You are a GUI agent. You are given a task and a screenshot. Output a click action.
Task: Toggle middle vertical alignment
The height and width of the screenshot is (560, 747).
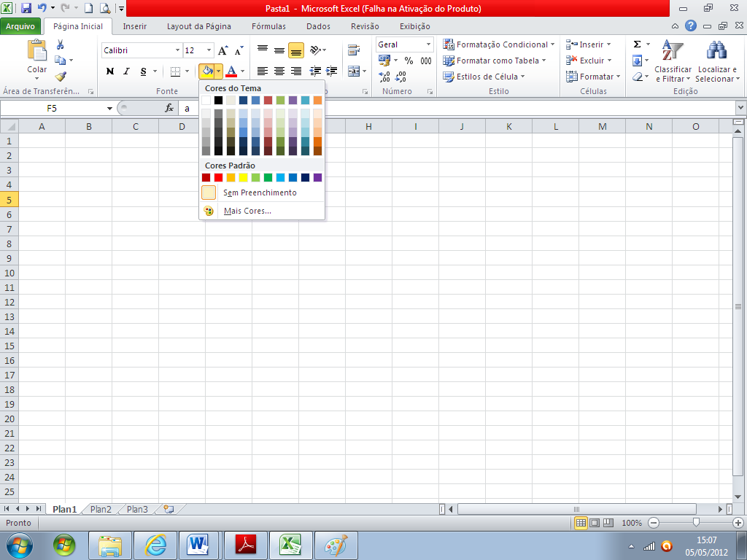[279, 50]
